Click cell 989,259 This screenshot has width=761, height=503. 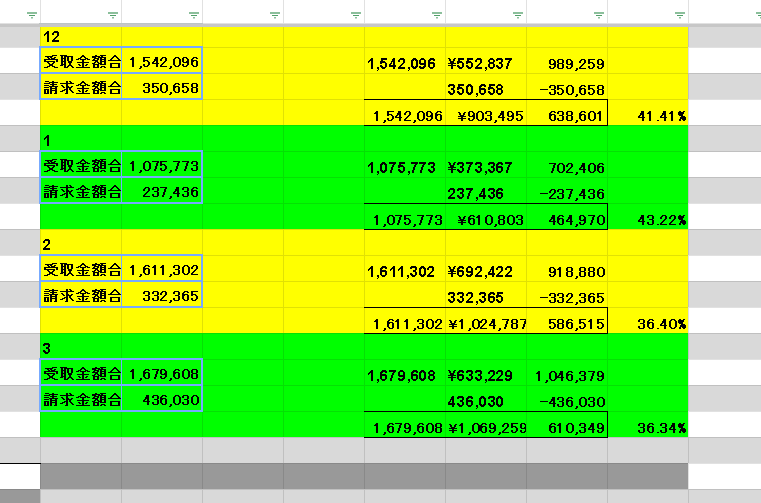(567, 63)
